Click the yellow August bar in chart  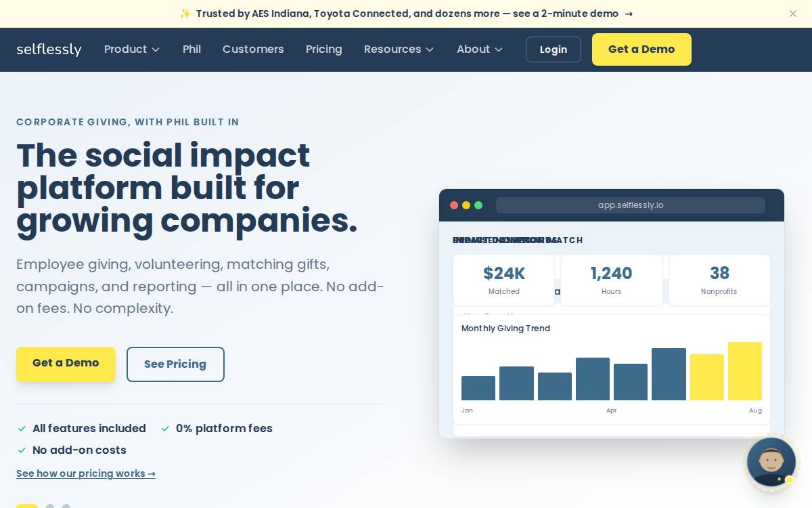[745, 371]
